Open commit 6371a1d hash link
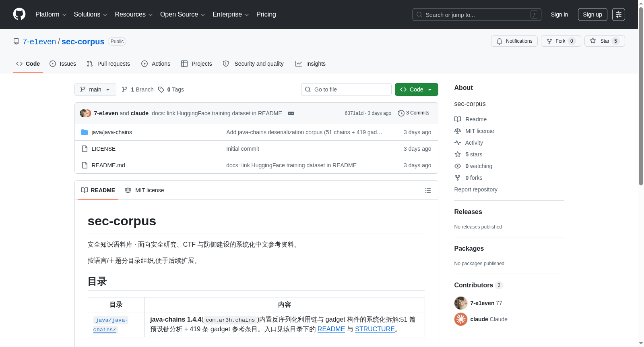The image size is (644, 347). pos(354,113)
